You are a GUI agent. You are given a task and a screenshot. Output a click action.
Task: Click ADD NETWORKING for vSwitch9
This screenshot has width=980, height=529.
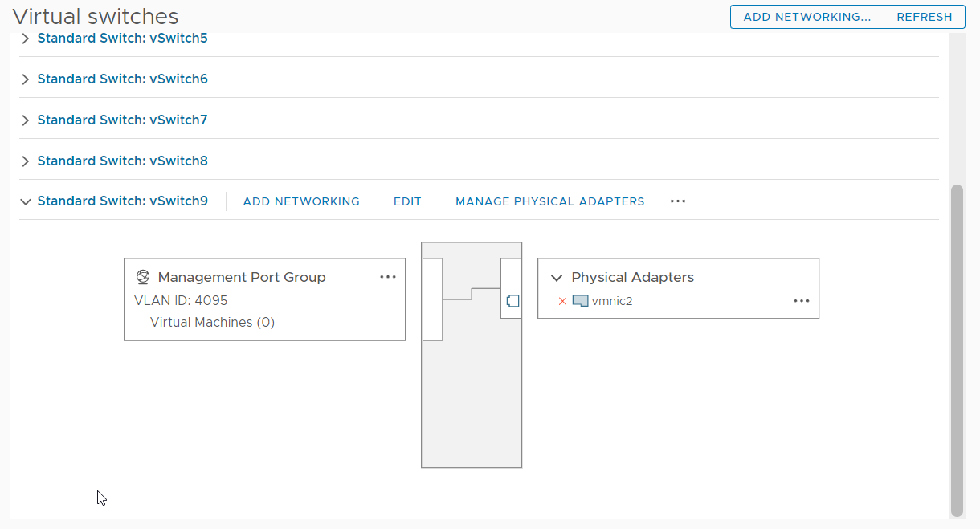pos(301,201)
